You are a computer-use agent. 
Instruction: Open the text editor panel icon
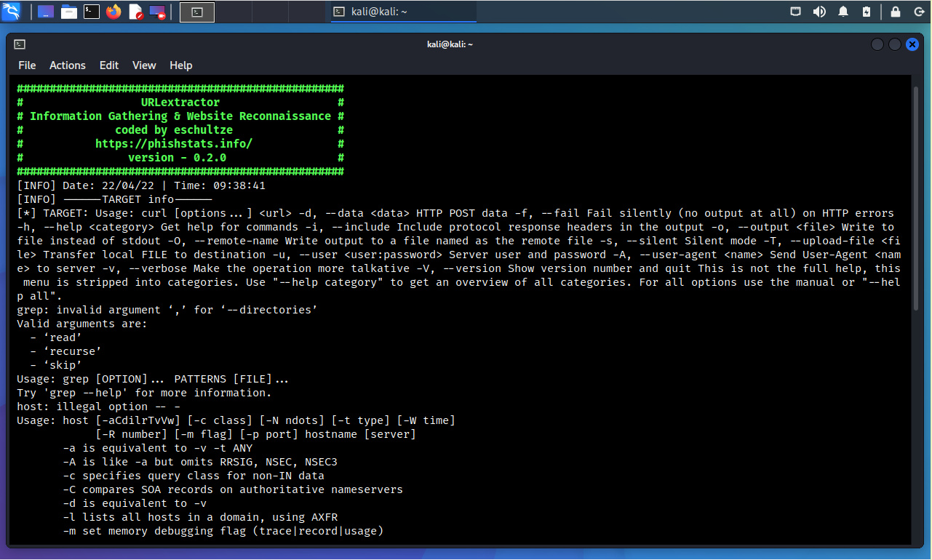pos(135,12)
